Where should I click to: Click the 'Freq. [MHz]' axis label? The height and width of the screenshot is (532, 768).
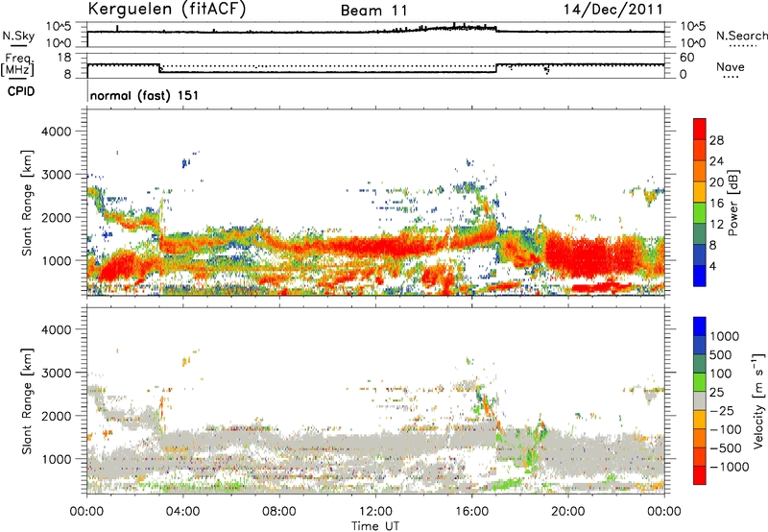[18, 64]
